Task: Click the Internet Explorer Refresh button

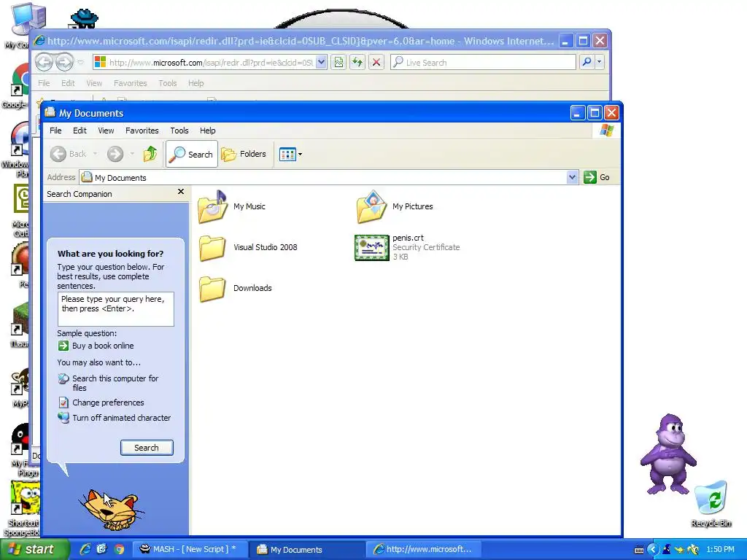Action: [x=357, y=62]
